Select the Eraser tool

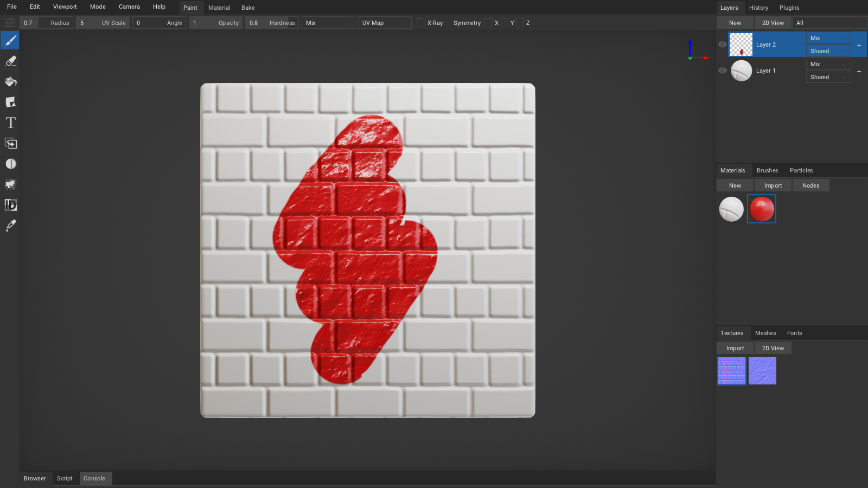pyautogui.click(x=10, y=61)
